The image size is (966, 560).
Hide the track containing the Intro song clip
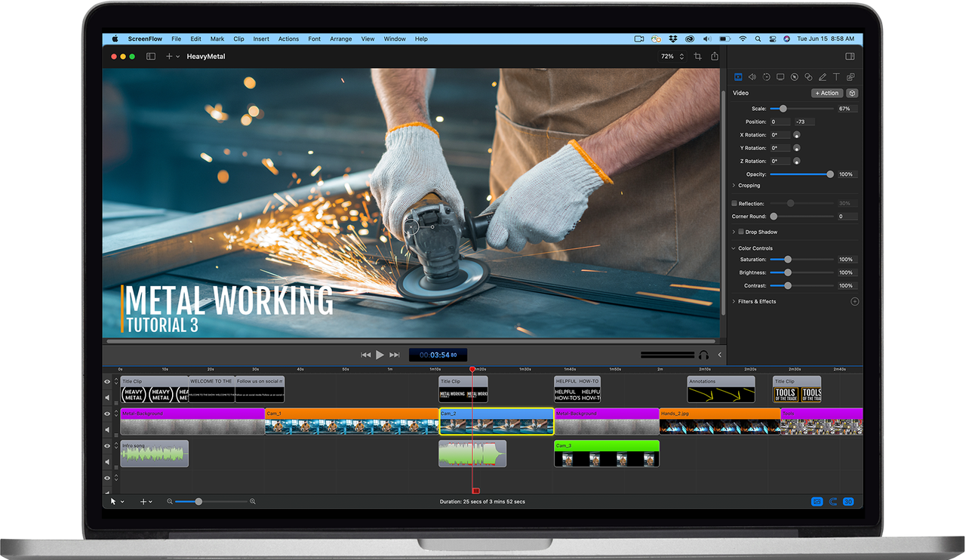107,445
